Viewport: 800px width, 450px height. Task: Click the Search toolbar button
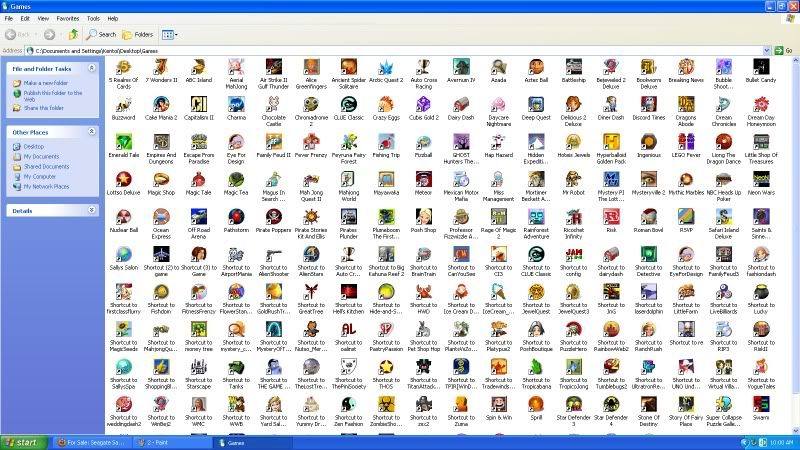click(x=101, y=35)
